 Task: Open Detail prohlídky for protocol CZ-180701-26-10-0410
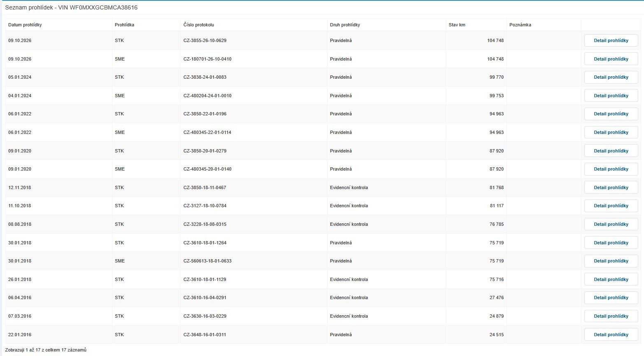[x=611, y=59]
